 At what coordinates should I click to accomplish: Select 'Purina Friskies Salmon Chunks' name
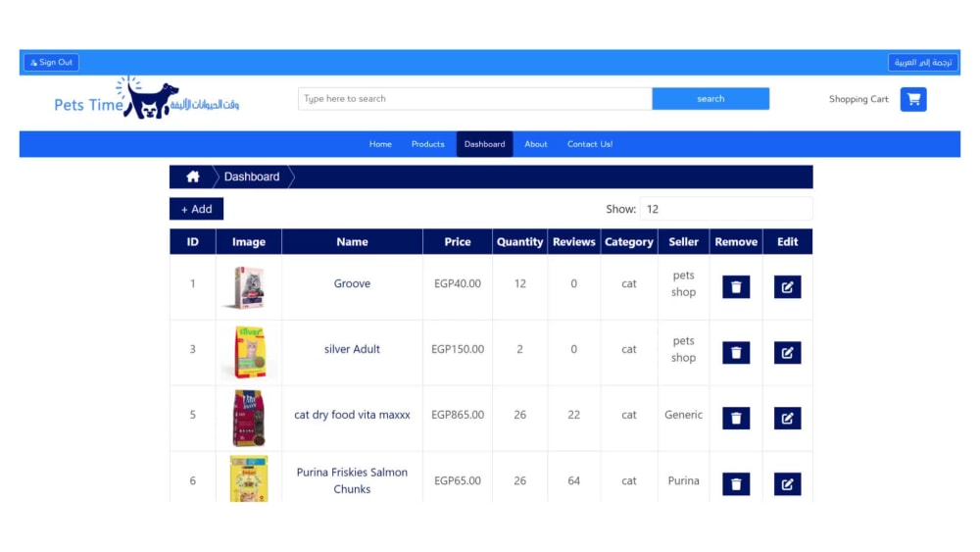(352, 480)
